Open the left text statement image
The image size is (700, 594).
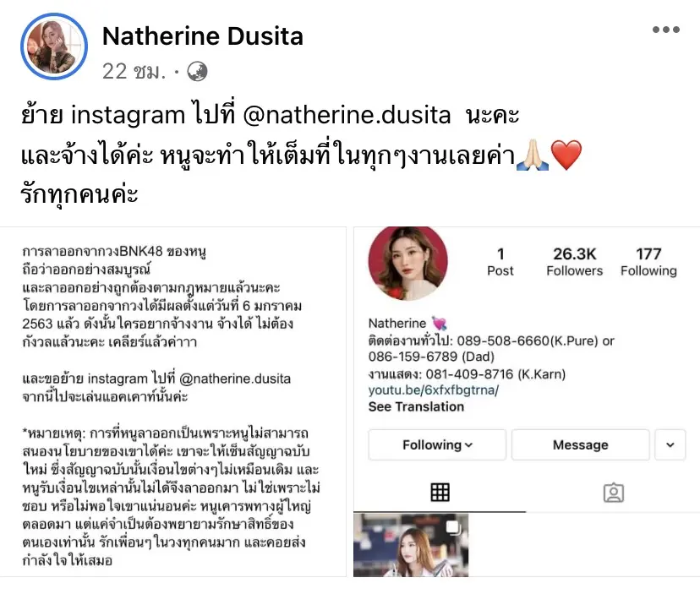click(x=172, y=401)
